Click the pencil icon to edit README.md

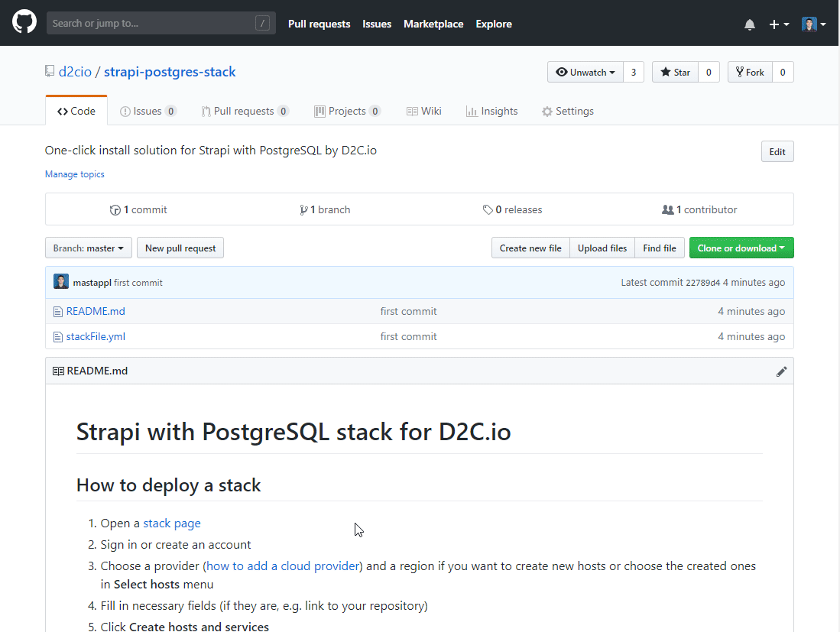(x=781, y=371)
